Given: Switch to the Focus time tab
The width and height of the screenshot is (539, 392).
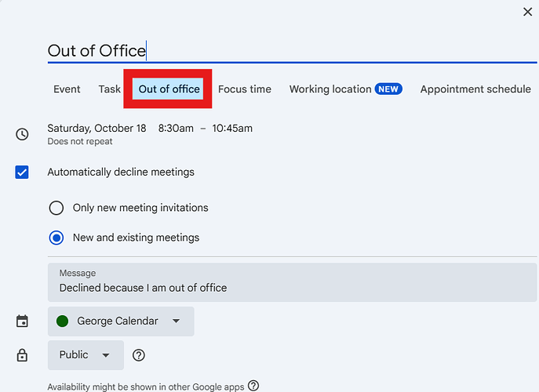Looking at the screenshot, I should (x=244, y=89).
